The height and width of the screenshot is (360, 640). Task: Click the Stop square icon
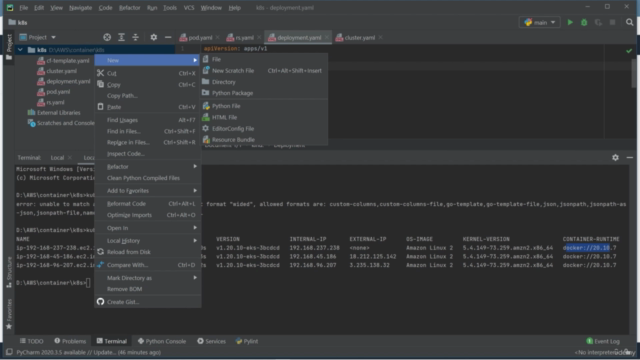612,22
